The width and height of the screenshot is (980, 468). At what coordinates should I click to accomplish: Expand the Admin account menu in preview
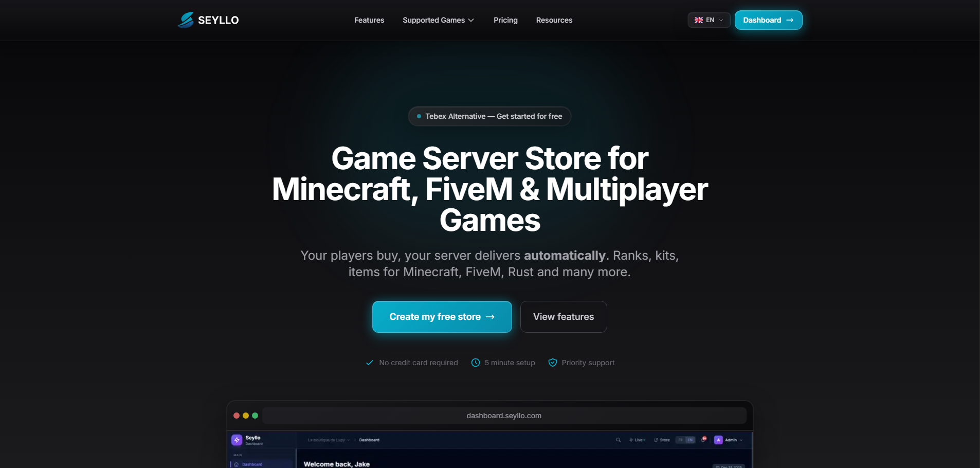[729, 440]
